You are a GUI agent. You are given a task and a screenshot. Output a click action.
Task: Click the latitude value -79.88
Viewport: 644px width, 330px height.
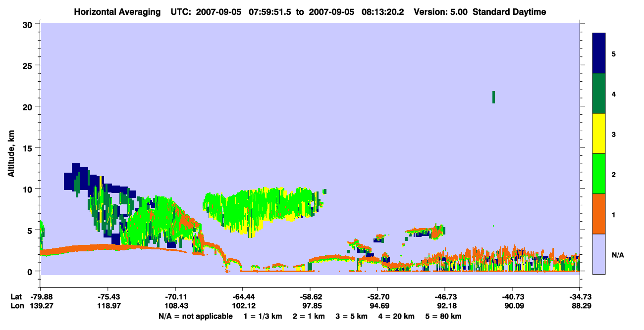(x=41, y=296)
